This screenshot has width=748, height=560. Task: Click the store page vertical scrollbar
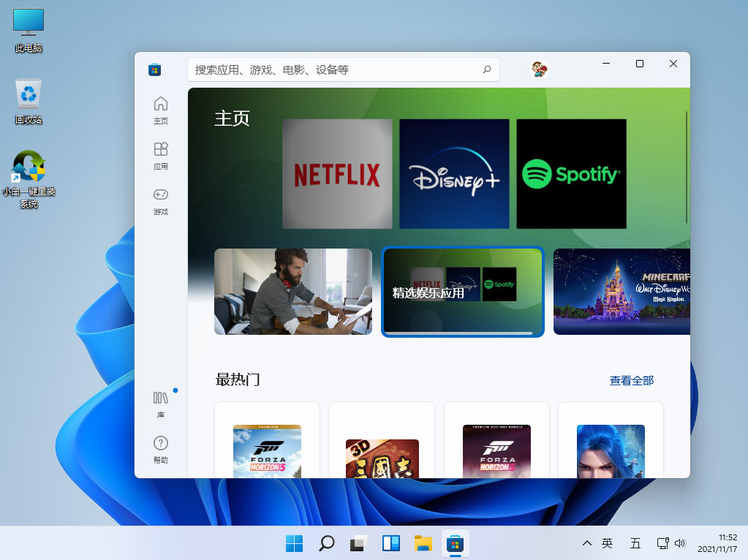point(687,167)
